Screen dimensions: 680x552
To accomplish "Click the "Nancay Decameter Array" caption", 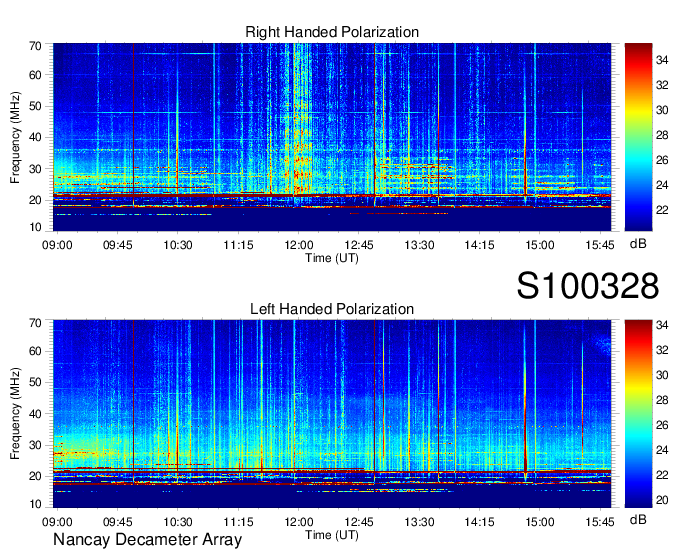I will [x=147, y=540].
